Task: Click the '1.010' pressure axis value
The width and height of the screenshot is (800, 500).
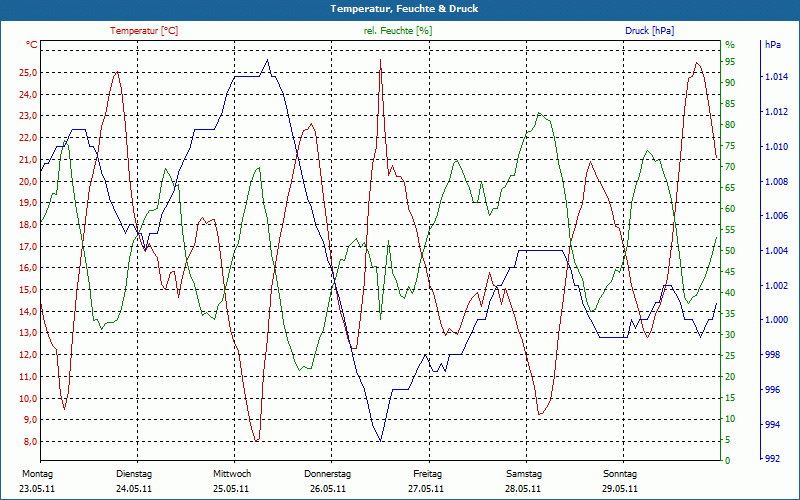Action: coord(777,147)
